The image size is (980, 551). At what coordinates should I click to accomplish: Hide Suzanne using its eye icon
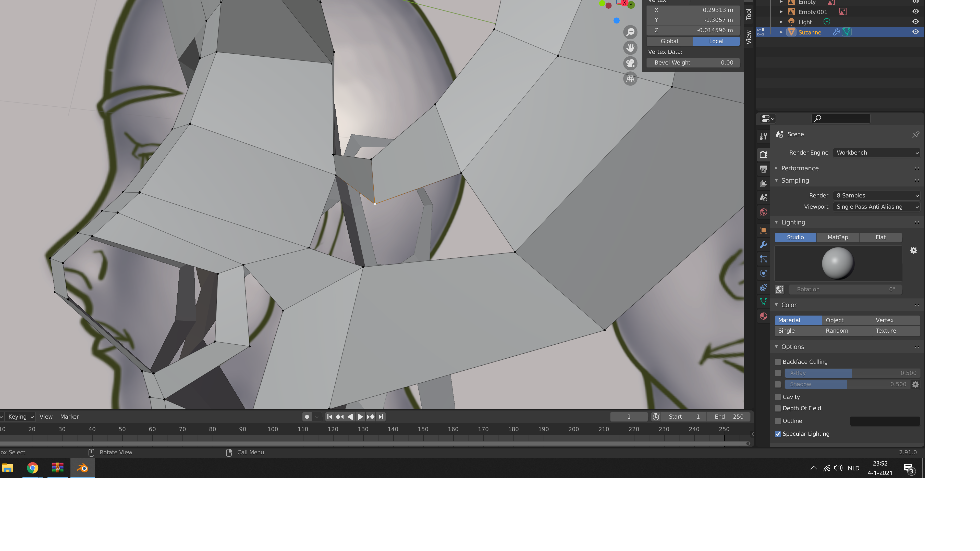coord(915,32)
